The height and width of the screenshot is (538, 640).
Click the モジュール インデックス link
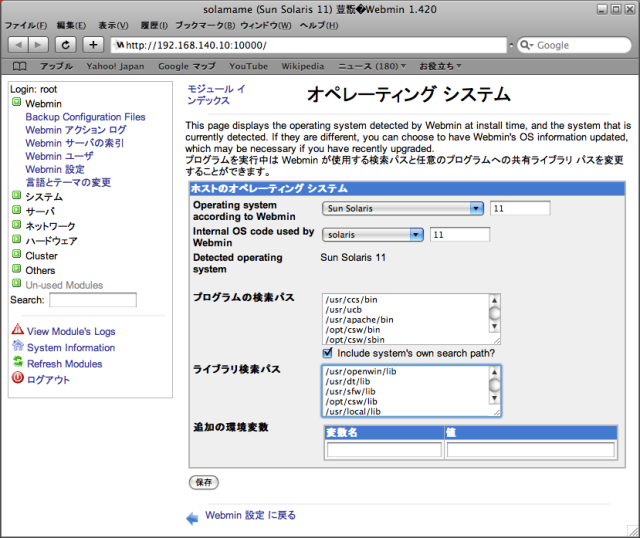[x=216, y=95]
